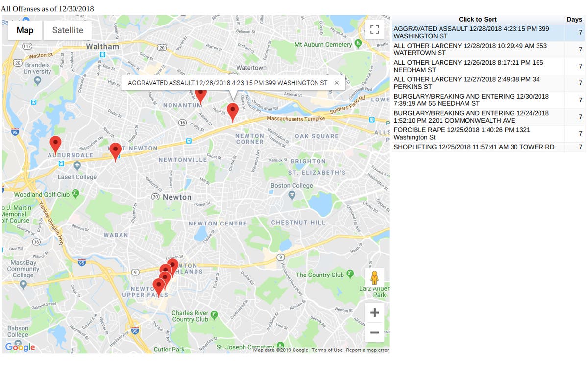
Task: Sort by the Days column header
Action: (574, 19)
